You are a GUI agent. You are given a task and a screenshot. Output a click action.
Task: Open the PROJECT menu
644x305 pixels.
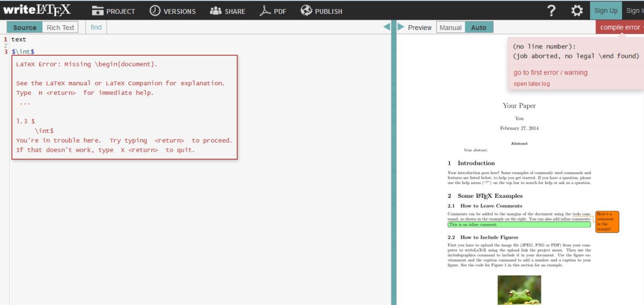[113, 11]
